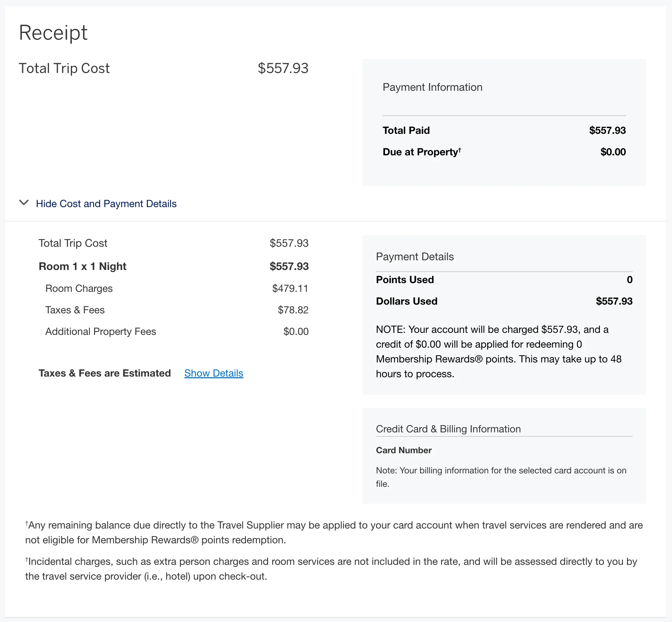Click the Membership Rewards NOTE paragraph
672x622 pixels.
pyautogui.click(x=499, y=351)
